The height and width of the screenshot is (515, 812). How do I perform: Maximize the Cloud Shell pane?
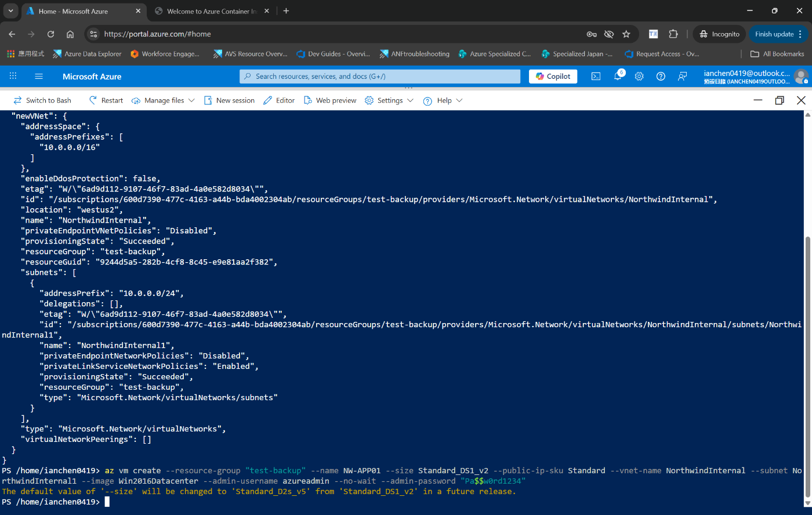pos(780,100)
